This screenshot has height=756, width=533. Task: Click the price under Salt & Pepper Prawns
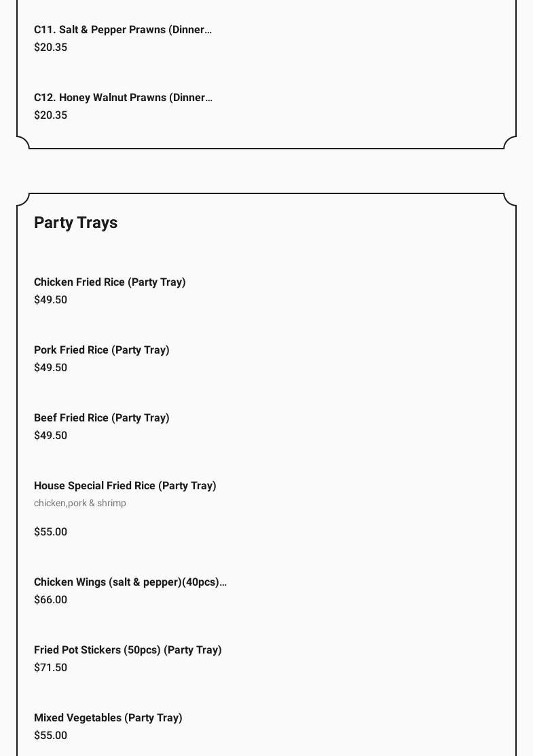(x=51, y=48)
